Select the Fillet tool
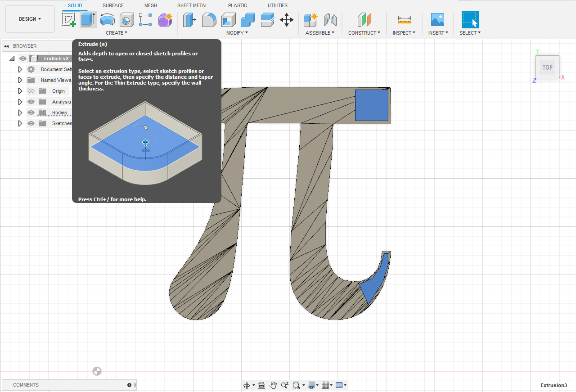This screenshot has height=392, width=576. pyautogui.click(x=209, y=20)
